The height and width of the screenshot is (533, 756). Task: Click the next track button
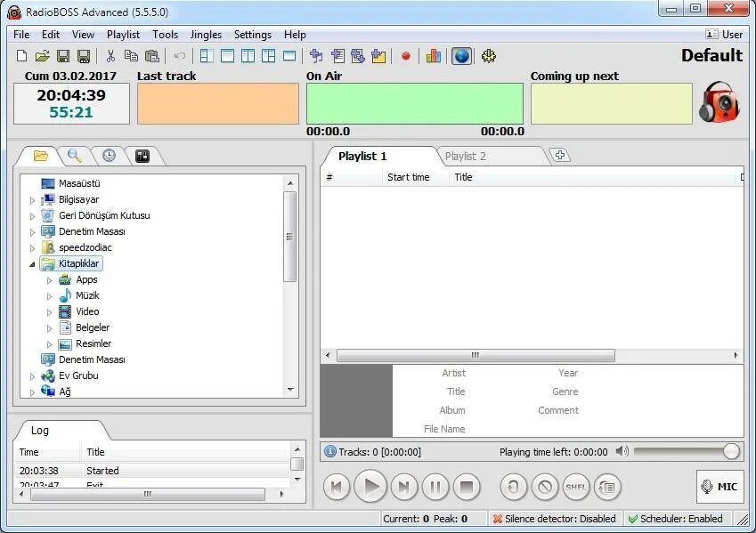click(x=404, y=487)
